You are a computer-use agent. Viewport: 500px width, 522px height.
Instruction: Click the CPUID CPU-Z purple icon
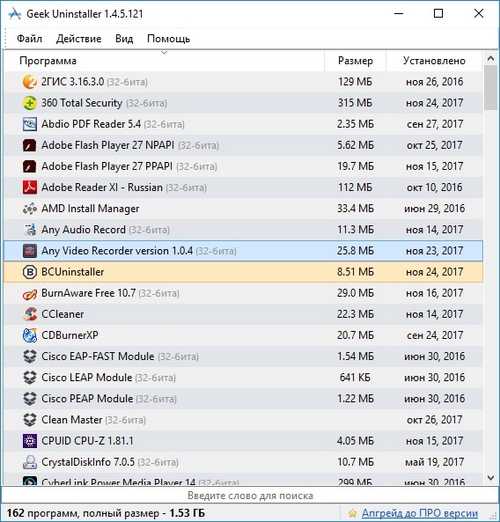click(29, 441)
